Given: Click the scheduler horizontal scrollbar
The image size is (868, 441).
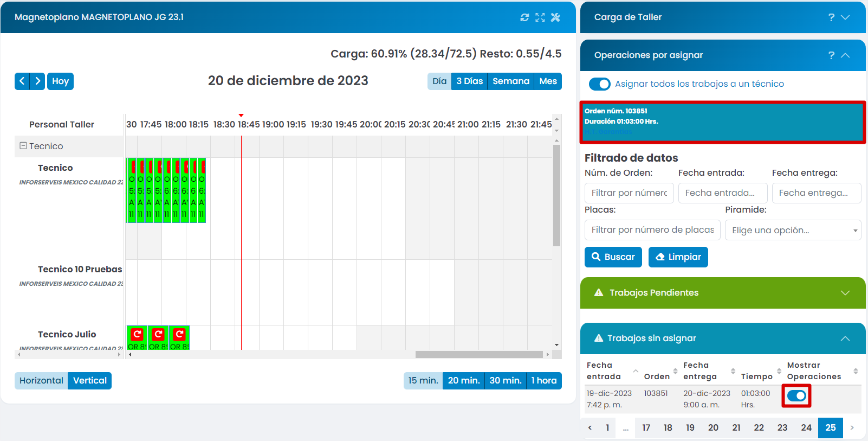Looking at the screenshot, I should [x=479, y=354].
